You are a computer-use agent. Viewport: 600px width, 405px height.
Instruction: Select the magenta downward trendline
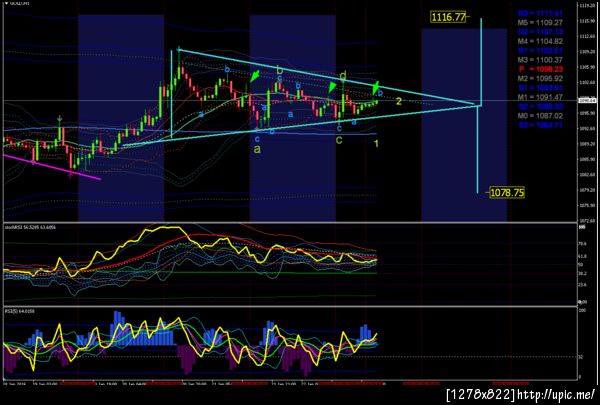(52, 167)
